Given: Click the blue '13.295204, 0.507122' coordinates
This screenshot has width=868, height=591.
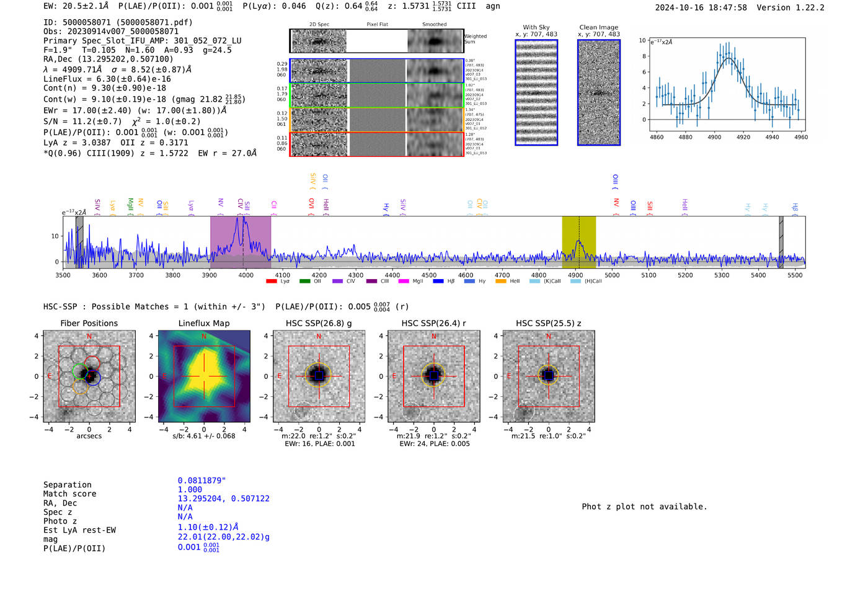Looking at the screenshot, I should coord(223,499).
